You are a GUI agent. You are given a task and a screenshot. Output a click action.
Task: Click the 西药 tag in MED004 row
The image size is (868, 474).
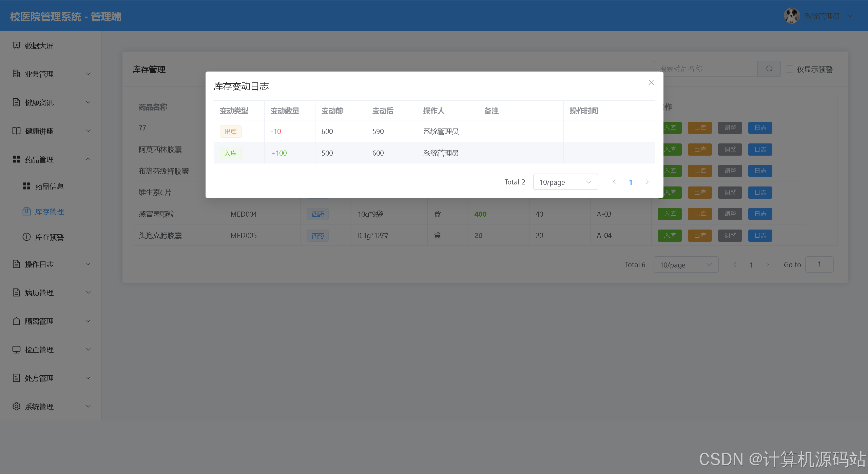point(318,214)
